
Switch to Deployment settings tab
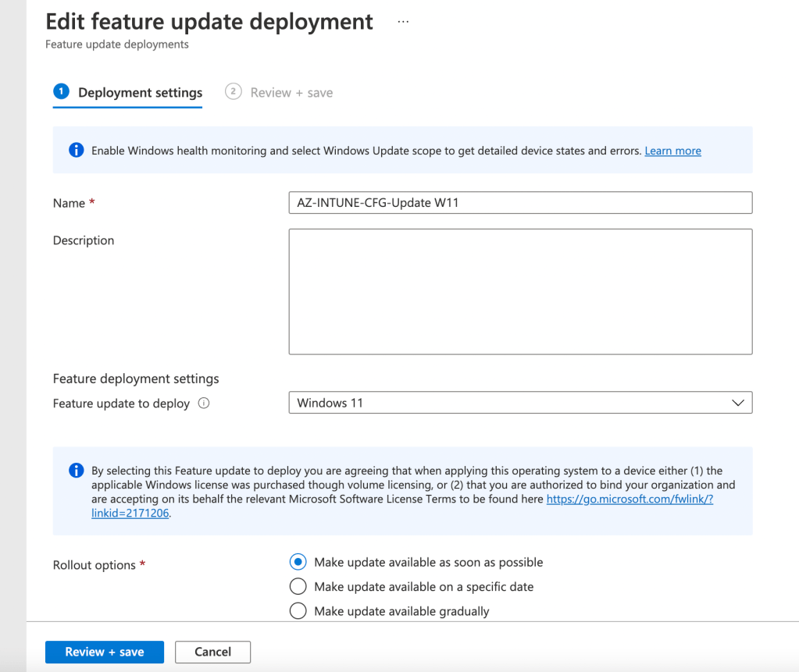tap(140, 93)
